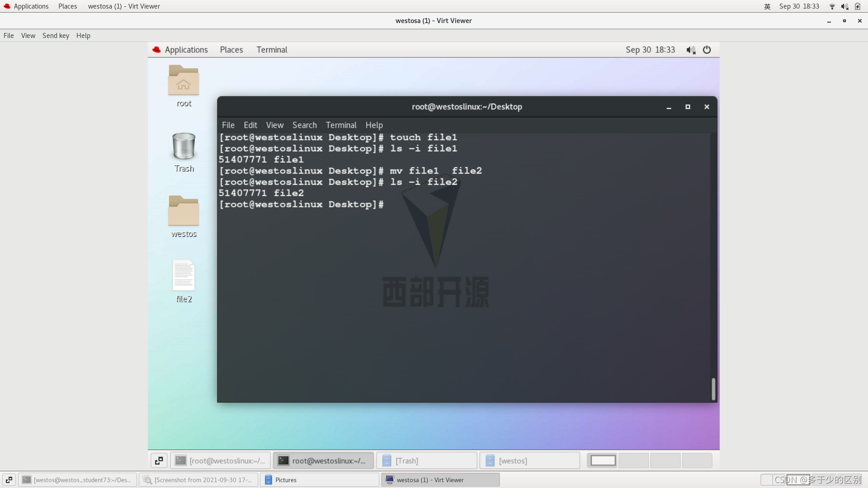Open the Trash desktop icon

pyautogui.click(x=184, y=147)
